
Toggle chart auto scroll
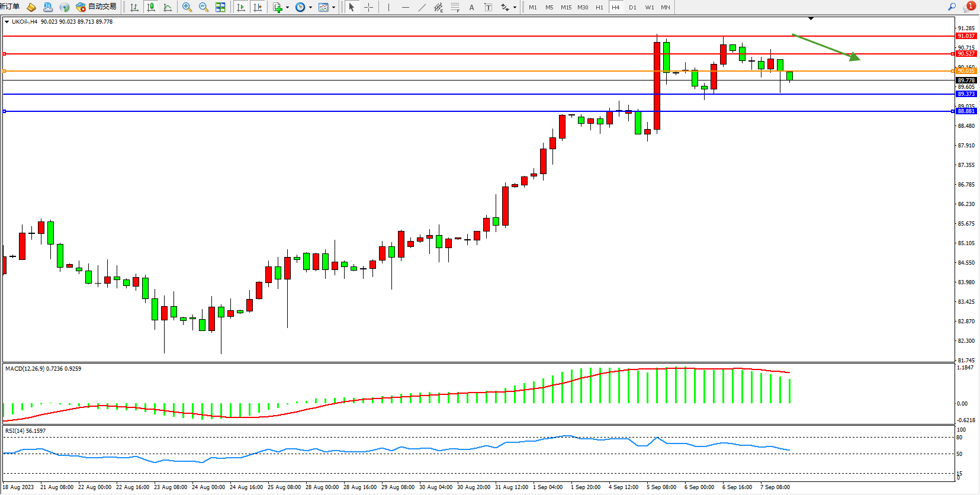coord(240,7)
